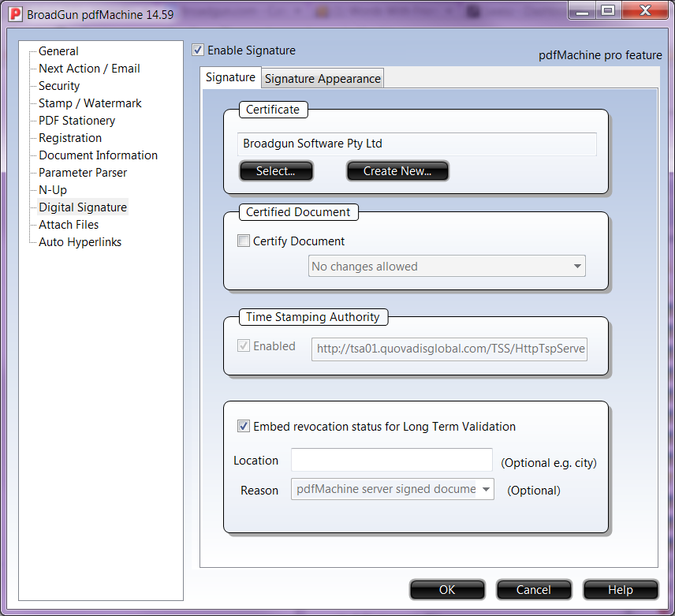Click the pdfMachine app icon in title bar

tap(14, 14)
